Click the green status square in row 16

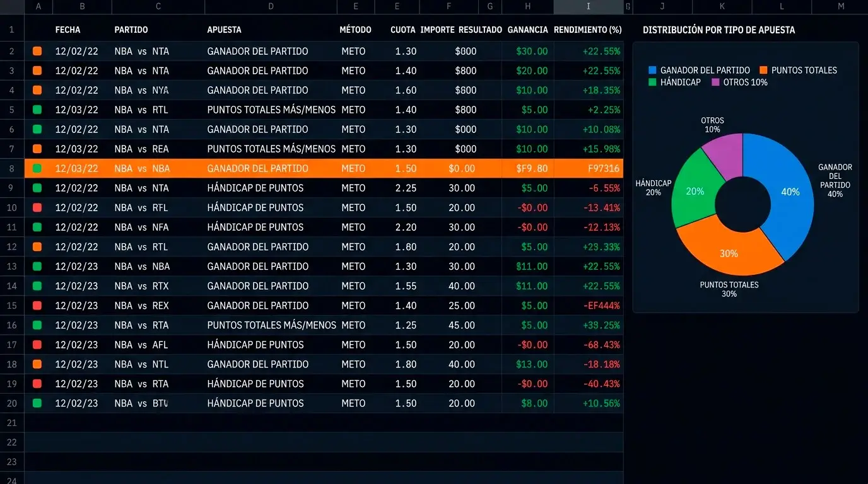[x=37, y=325]
